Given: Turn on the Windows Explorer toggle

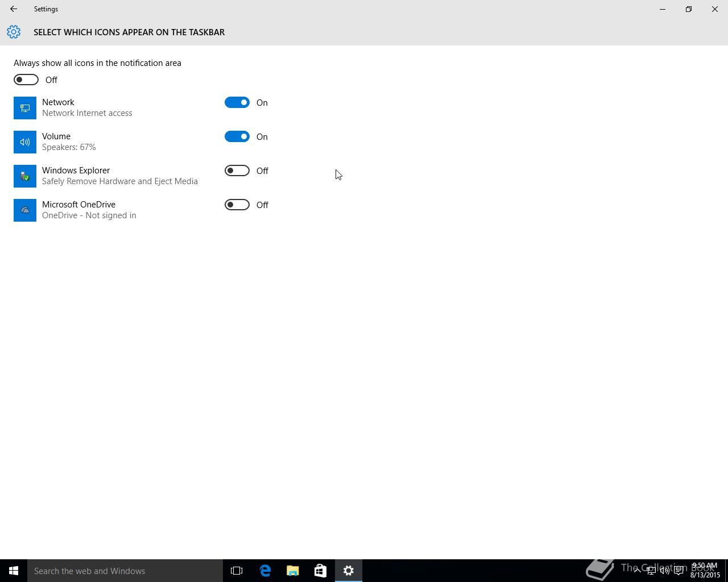Looking at the screenshot, I should pos(237,171).
